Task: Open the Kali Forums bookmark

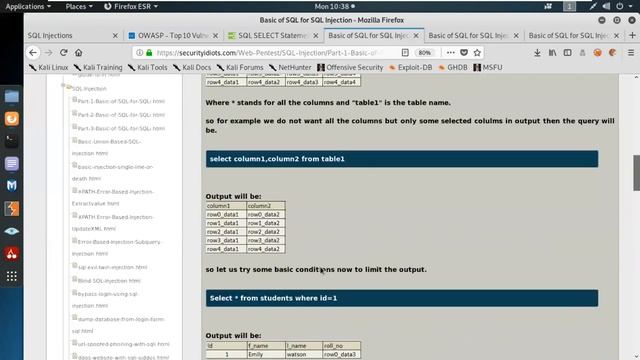Action: 240,67
